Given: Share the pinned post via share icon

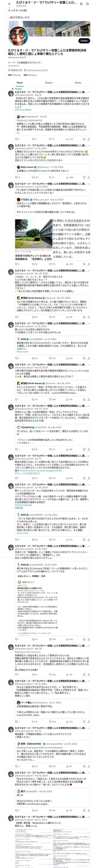Looking at the screenshot, I should coord(89,139).
